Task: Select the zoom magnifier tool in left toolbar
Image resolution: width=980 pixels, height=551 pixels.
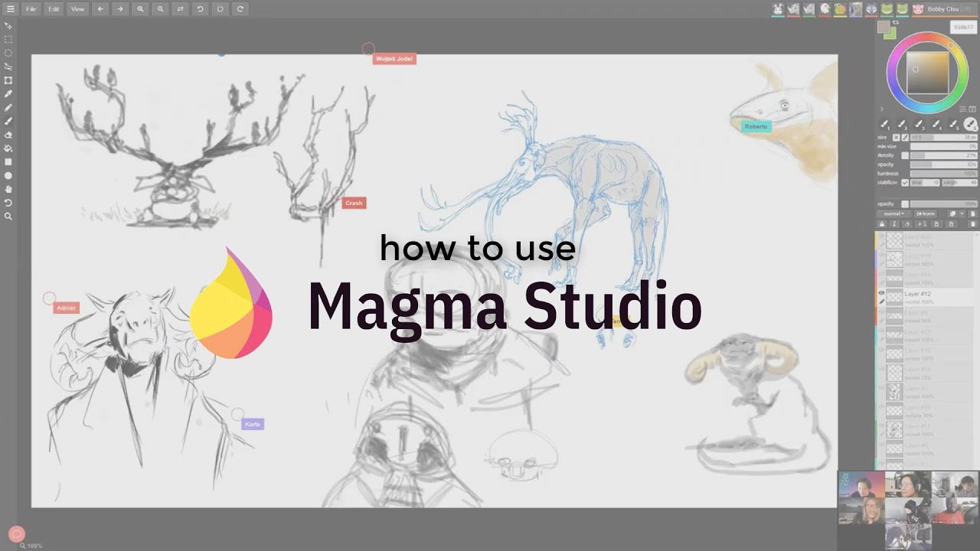Action: 8,217
